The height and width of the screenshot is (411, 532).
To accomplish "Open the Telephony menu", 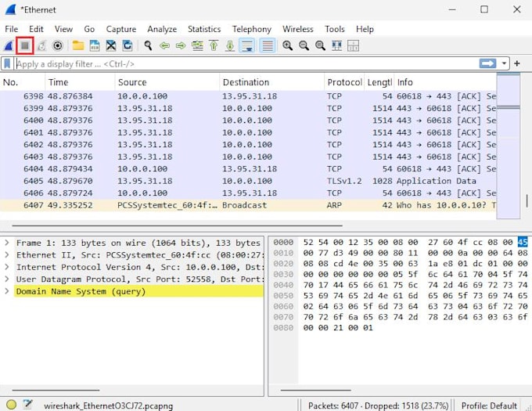I will tap(252, 29).
